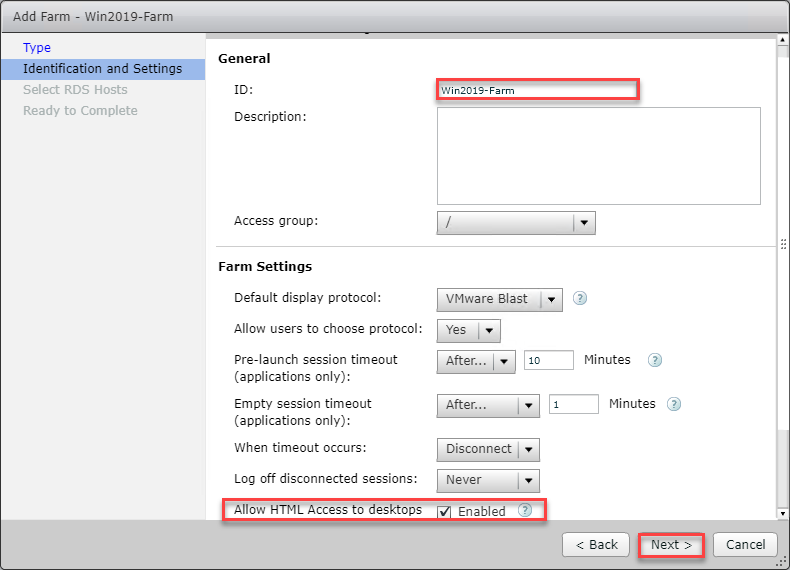Click help icon beside Allow HTML Access
This screenshot has width=790, height=570.
coord(524,511)
